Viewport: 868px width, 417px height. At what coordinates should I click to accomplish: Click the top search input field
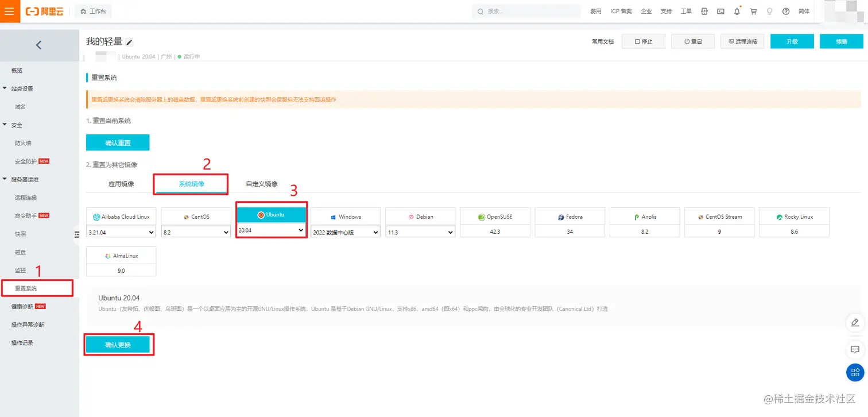[x=526, y=11]
